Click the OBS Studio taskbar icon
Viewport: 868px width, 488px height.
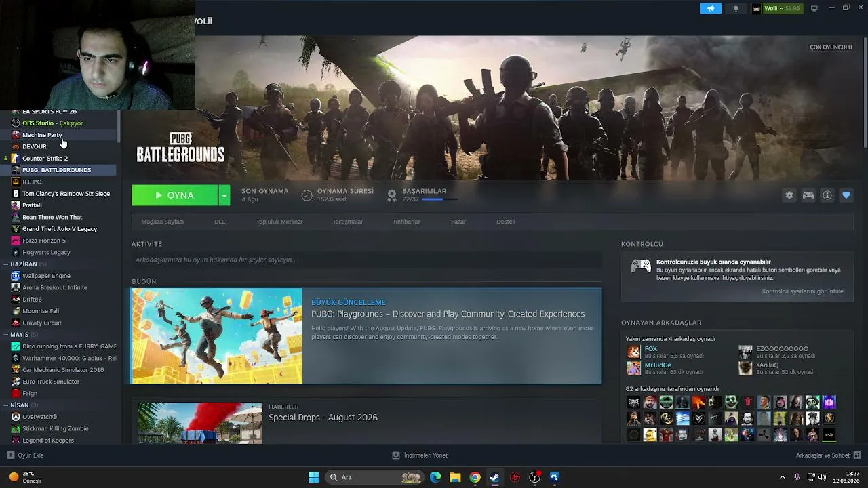[x=535, y=477]
